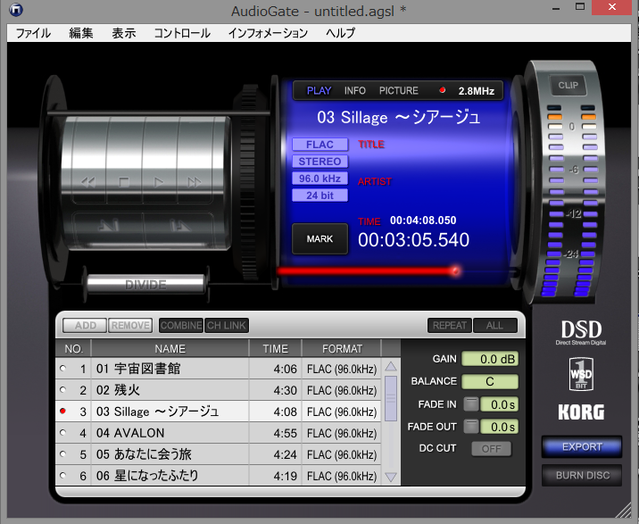The height and width of the screenshot is (524, 639).
Task: Click the ADD button
Action: (x=85, y=325)
